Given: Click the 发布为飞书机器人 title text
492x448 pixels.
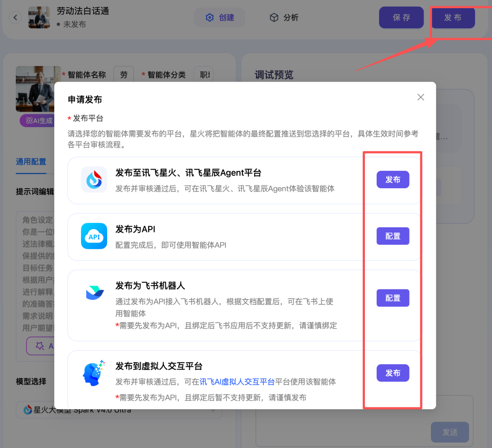Looking at the screenshot, I should click(x=150, y=286).
